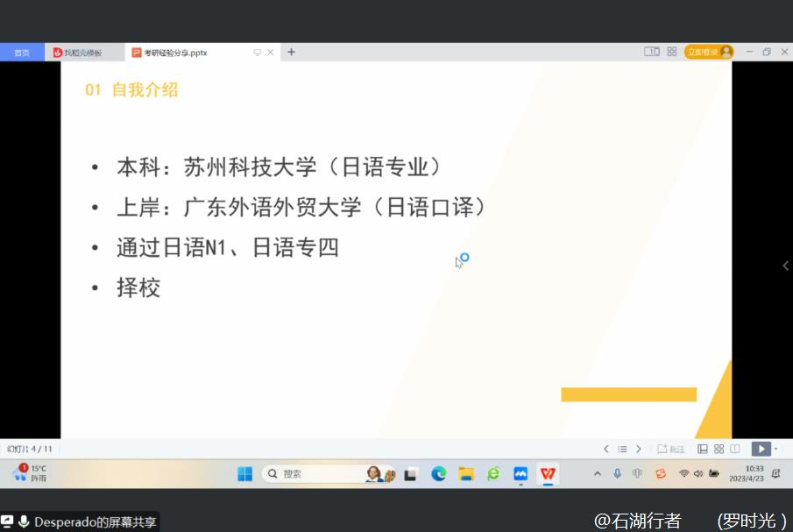Image resolution: width=793 pixels, height=532 pixels.
Task: Switch to normal view mode
Action: tap(703, 449)
